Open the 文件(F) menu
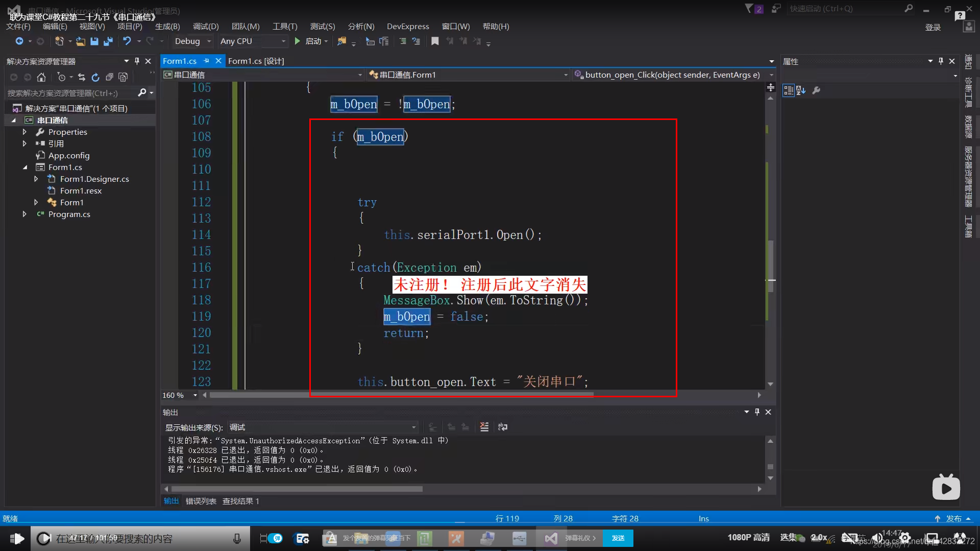 tap(19, 27)
